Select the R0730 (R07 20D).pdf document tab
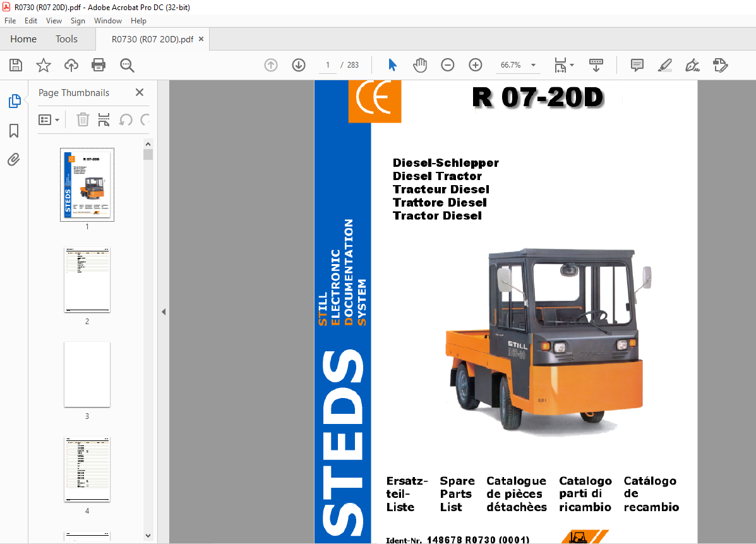 tap(152, 39)
